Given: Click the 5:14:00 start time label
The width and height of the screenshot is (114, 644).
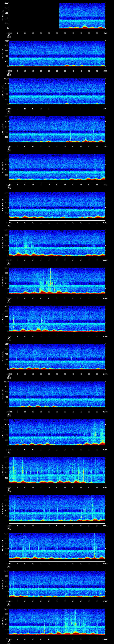Looking at the screenshot, I should [9, 411].
